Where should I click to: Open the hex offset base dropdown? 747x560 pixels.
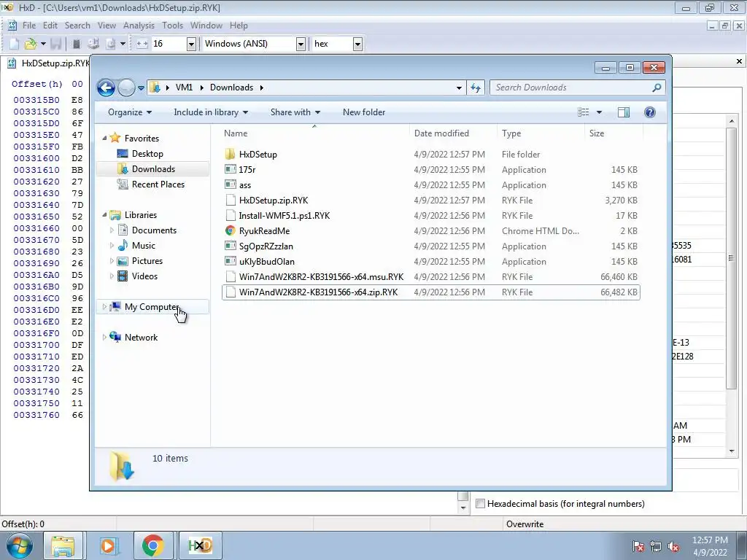pos(357,44)
